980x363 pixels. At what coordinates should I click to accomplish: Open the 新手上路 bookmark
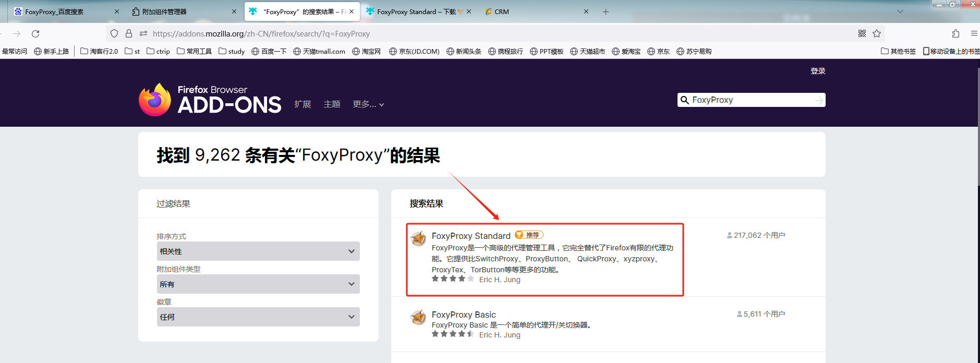point(51,51)
